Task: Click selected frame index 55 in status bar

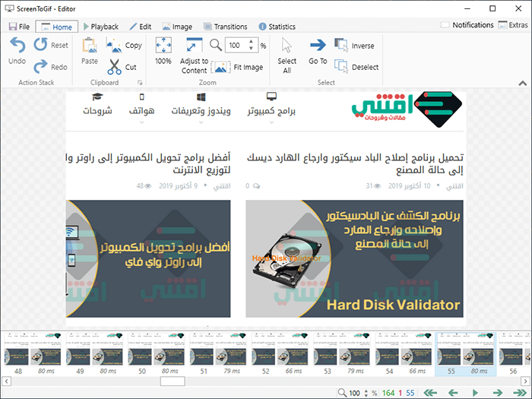Action: coord(410,393)
